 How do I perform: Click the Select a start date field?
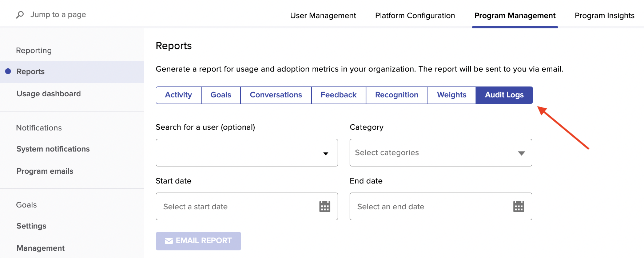[247, 206]
